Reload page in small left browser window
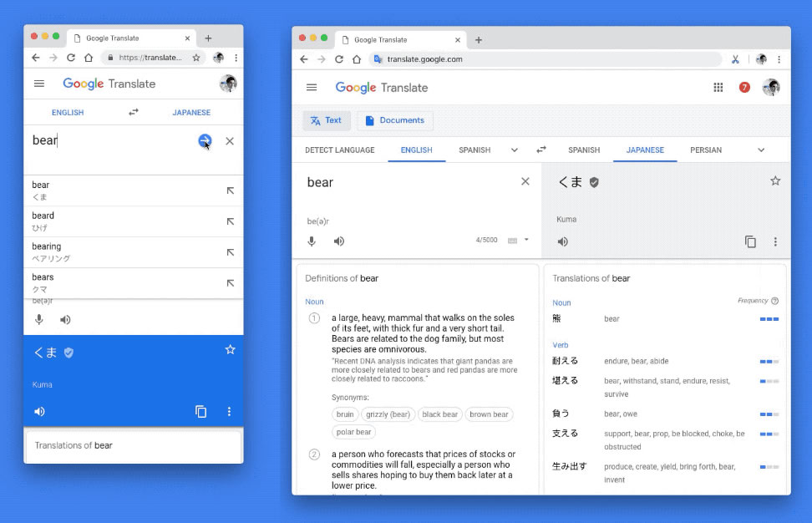The width and height of the screenshot is (812, 523). click(x=71, y=58)
